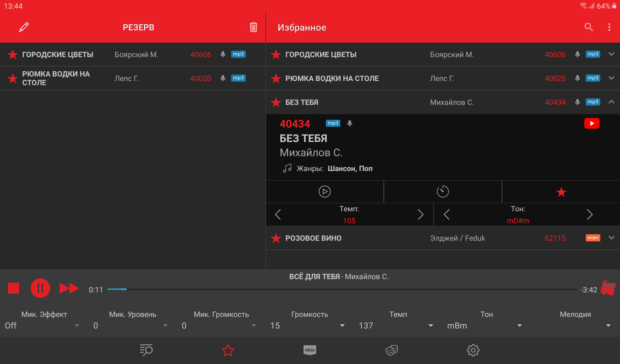Click mp3 badge on ГОРОДСКИЕ ЦВЕТЫ in РЕЗЕРВ
The height and width of the screenshot is (364, 620).
(x=238, y=54)
